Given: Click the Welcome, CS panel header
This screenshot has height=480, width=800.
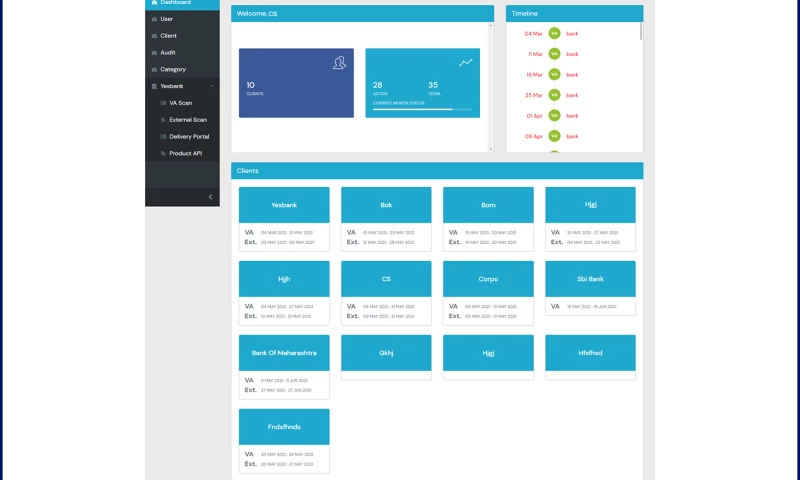Looking at the screenshot, I should click(x=362, y=13).
